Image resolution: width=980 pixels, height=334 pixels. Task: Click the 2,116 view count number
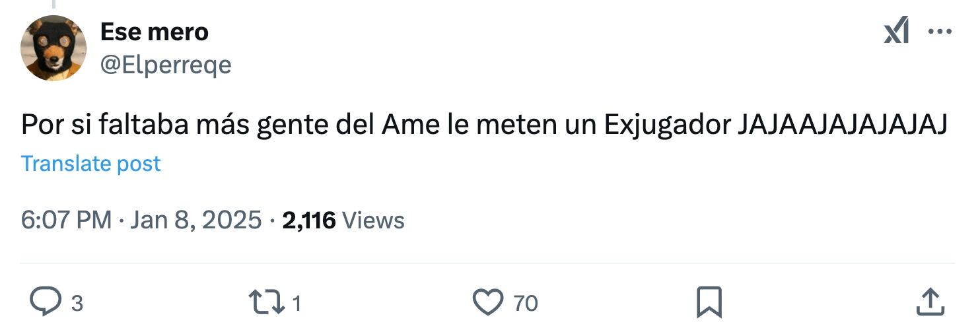pyautogui.click(x=309, y=220)
